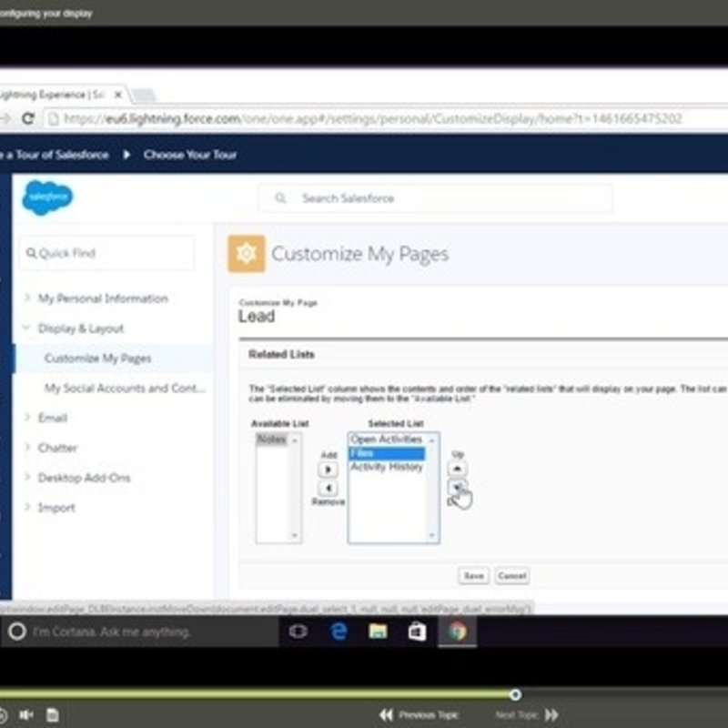The height and width of the screenshot is (728, 728).
Task: Click Take a Tour of Salesforce
Action: (x=55, y=155)
